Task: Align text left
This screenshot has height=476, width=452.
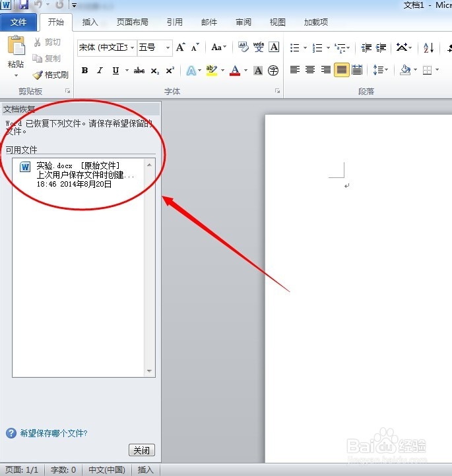Action: (x=295, y=70)
